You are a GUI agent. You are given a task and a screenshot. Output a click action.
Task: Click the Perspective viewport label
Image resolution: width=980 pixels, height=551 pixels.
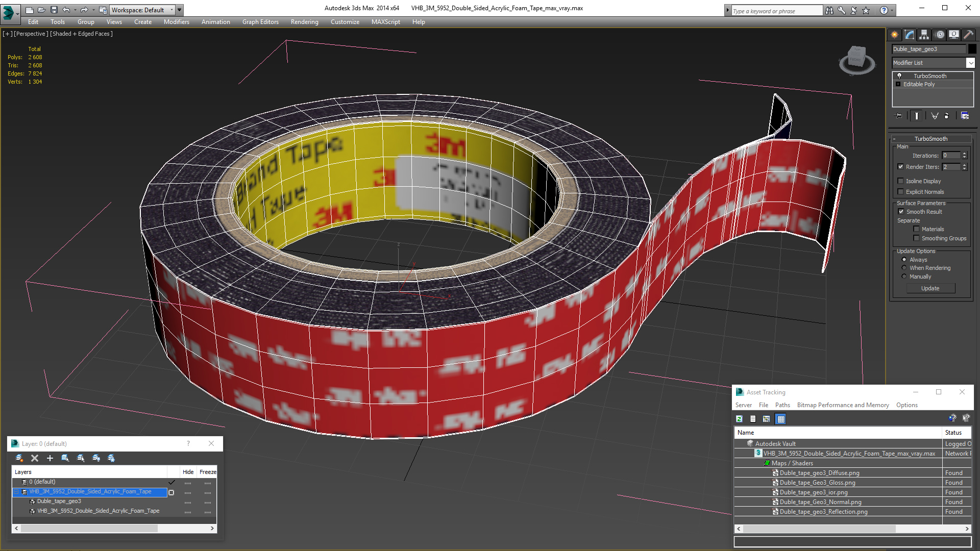click(x=31, y=34)
